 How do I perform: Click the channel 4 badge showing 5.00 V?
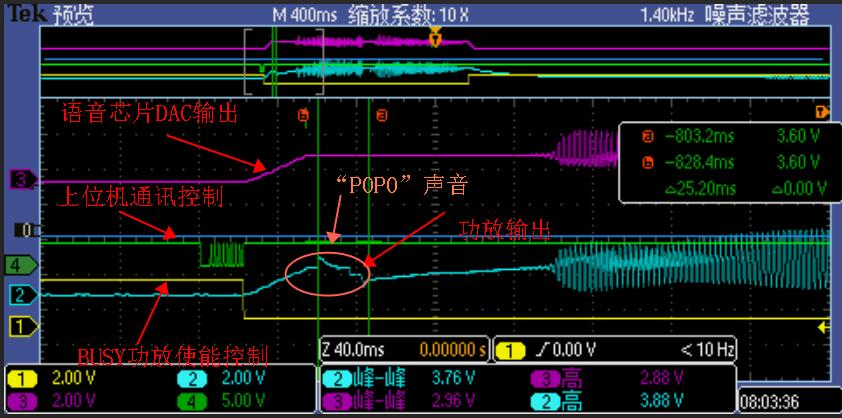pos(191,401)
